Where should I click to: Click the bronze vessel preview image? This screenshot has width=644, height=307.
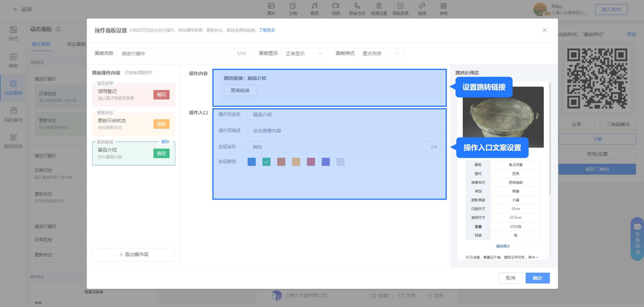(x=503, y=117)
